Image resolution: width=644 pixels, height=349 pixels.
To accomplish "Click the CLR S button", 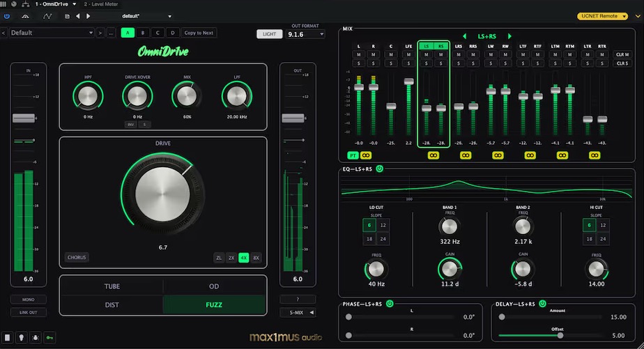I will pos(622,63).
